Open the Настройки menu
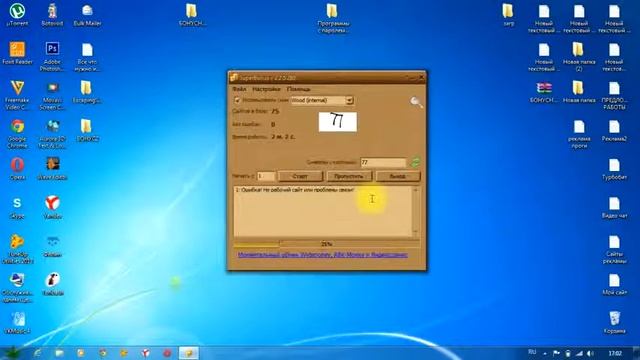Image resolution: width=640 pixels, height=360 pixels. [266, 89]
